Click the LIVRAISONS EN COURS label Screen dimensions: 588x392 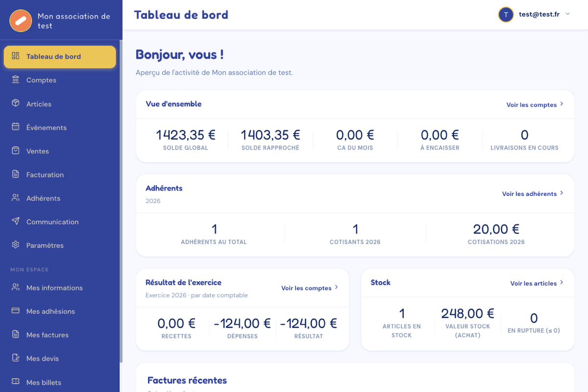[x=524, y=147]
